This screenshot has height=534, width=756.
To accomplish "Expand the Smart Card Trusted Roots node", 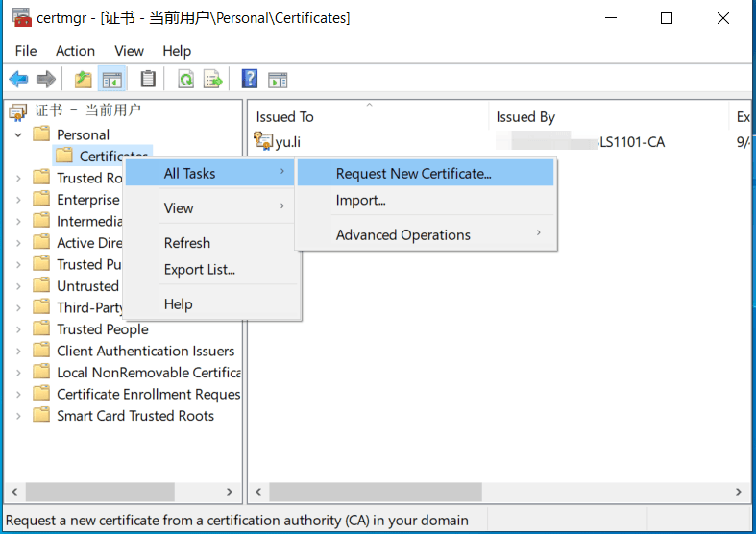I will (x=18, y=416).
